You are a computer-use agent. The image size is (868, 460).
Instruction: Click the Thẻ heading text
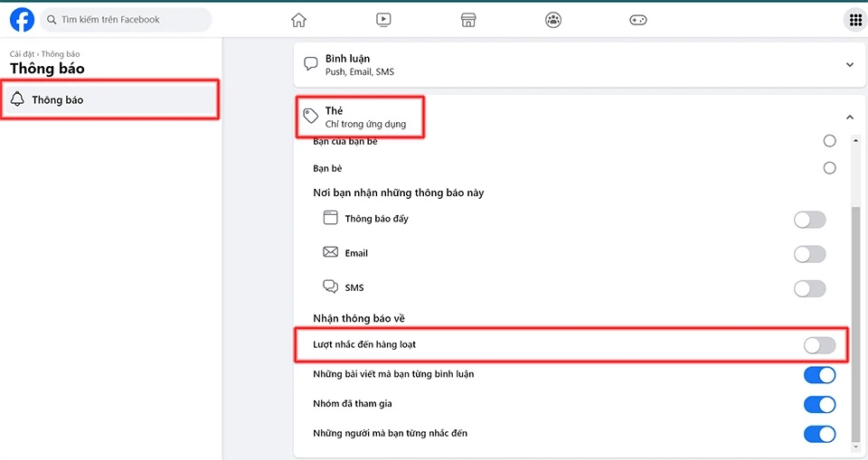click(x=334, y=110)
